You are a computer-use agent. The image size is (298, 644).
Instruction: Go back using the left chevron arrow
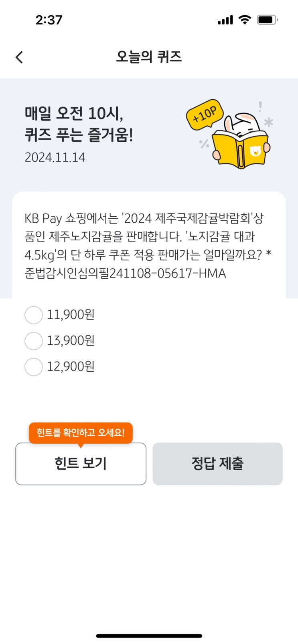[x=19, y=57]
